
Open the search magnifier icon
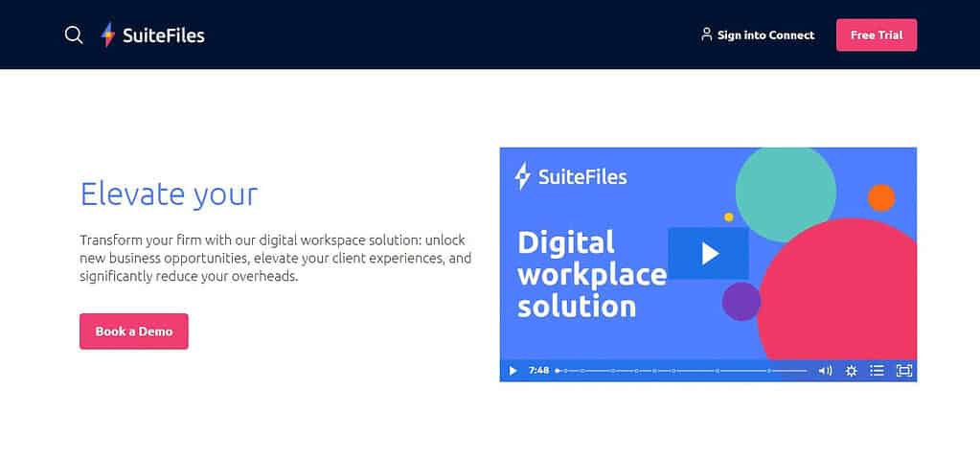pos(74,35)
